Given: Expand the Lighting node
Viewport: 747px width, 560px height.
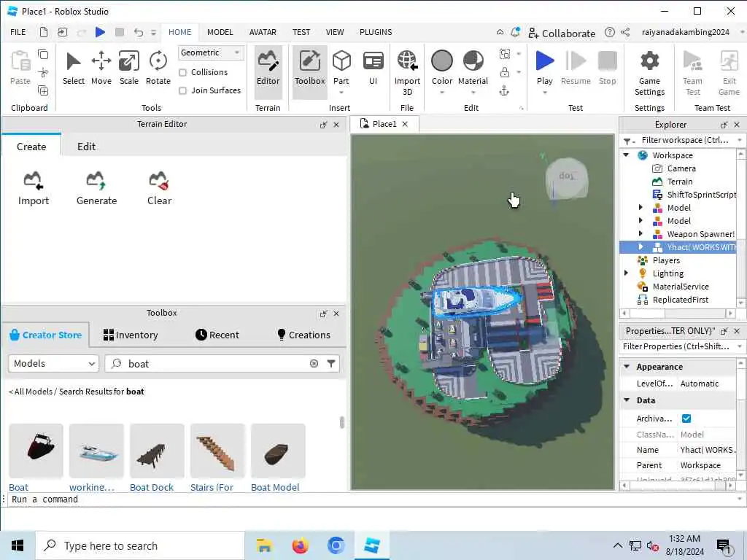Looking at the screenshot, I should [x=627, y=273].
